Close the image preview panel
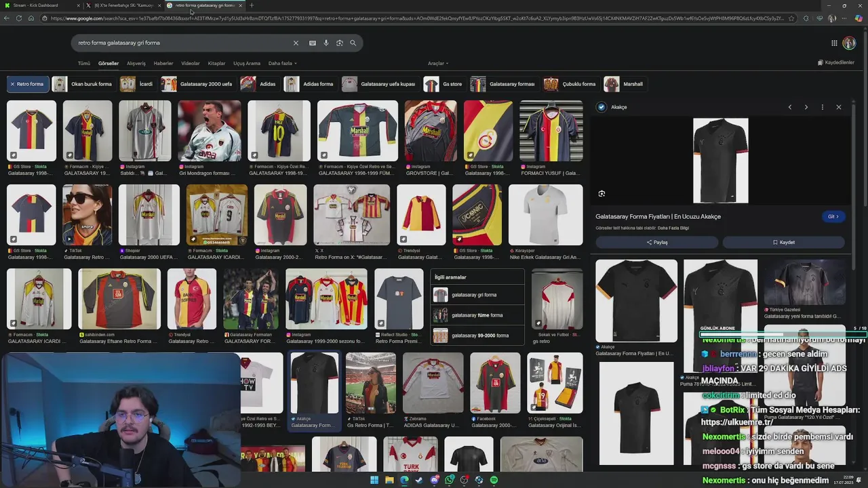Viewport: 868px width, 488px height. [838, 107]
